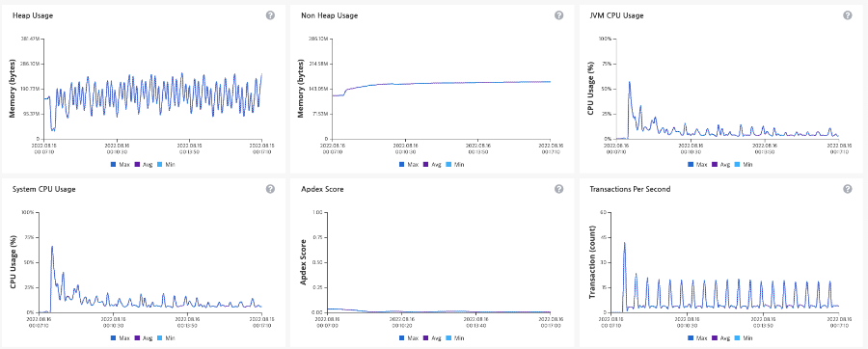Toggle Avg series in JVM CPU Usage legend
The width and height of the screenshot is (868, 349).
(720, 164)
